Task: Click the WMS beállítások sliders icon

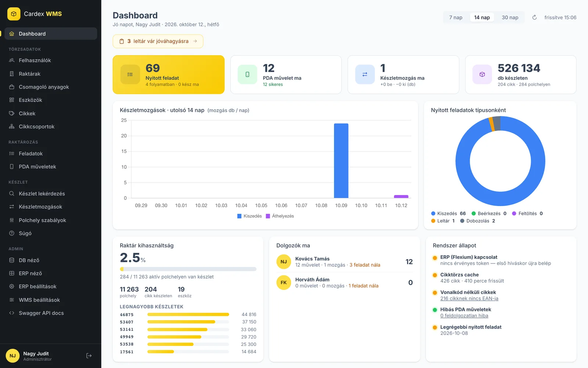Action: click(12, 300)
